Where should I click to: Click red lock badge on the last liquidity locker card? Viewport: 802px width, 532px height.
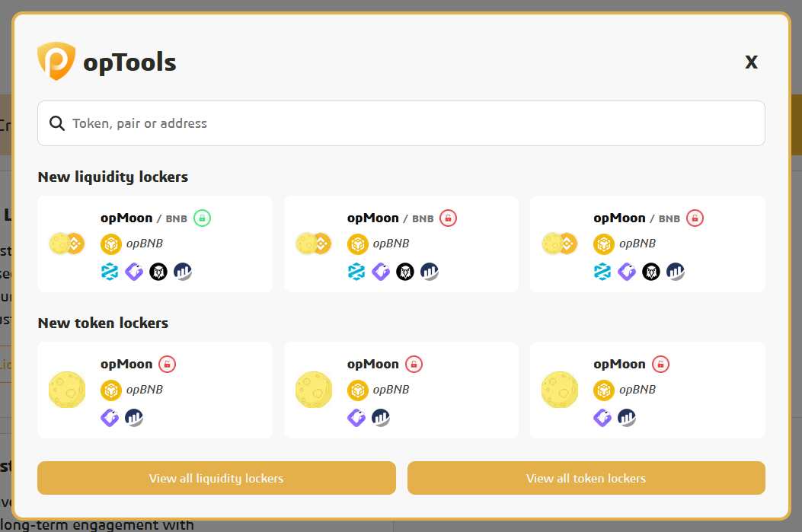[695, 218]
